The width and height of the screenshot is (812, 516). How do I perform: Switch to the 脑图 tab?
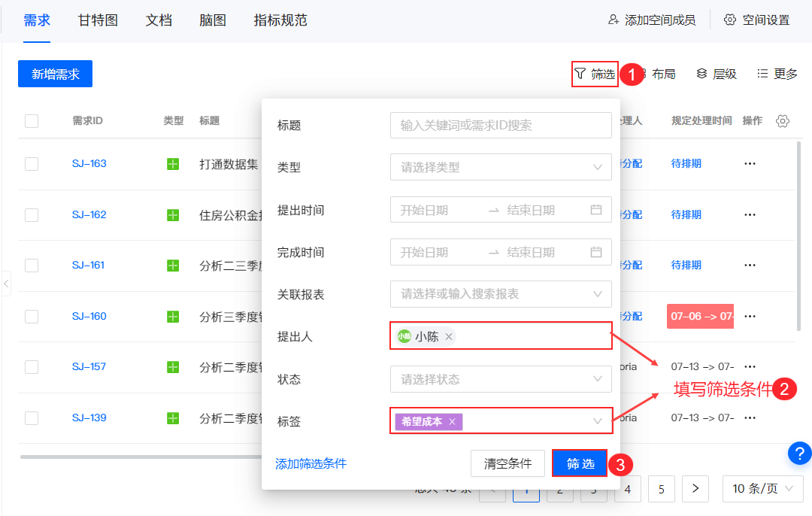213,20
